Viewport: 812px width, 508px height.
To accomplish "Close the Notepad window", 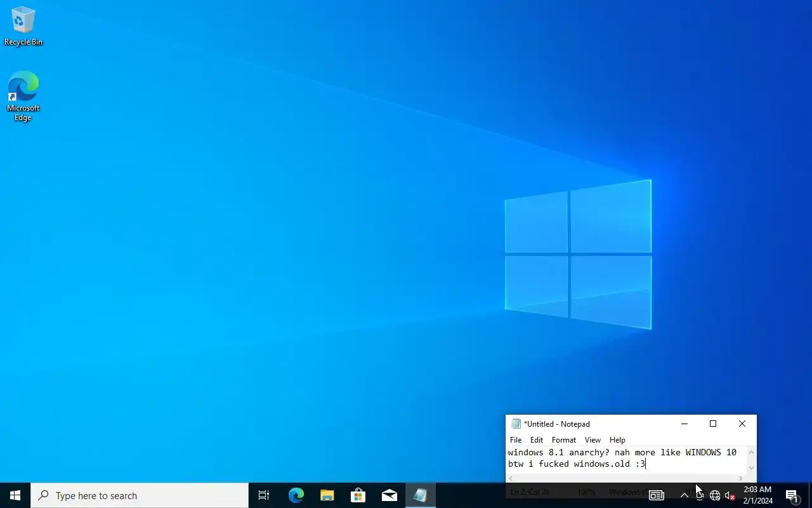I will tap(742, 424).
